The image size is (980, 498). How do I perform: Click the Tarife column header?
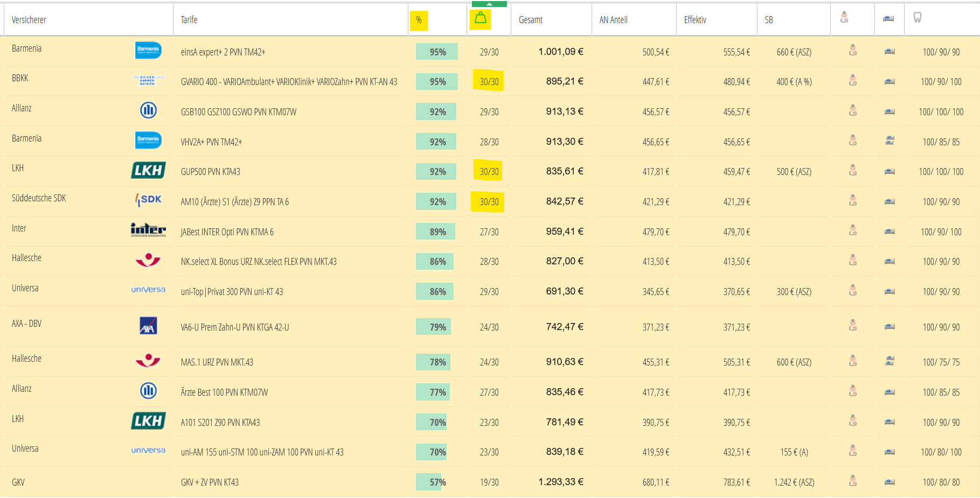click(x=189, y=20)
